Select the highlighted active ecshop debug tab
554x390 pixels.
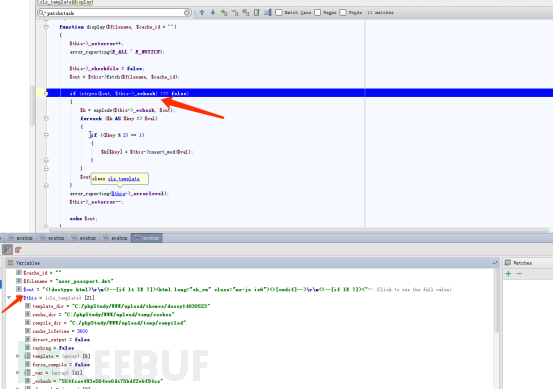coord(147,238)
